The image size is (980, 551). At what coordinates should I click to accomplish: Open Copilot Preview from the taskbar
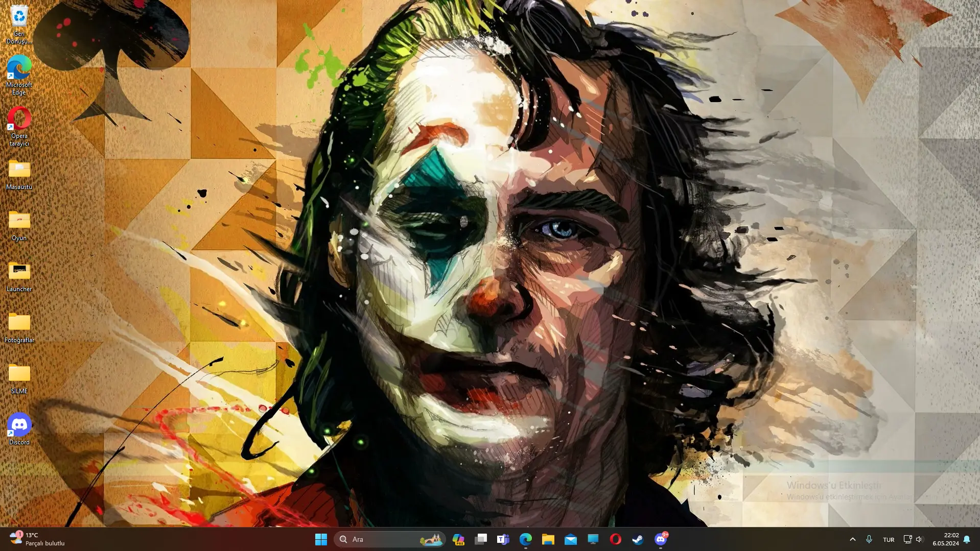tap(458, 539)
